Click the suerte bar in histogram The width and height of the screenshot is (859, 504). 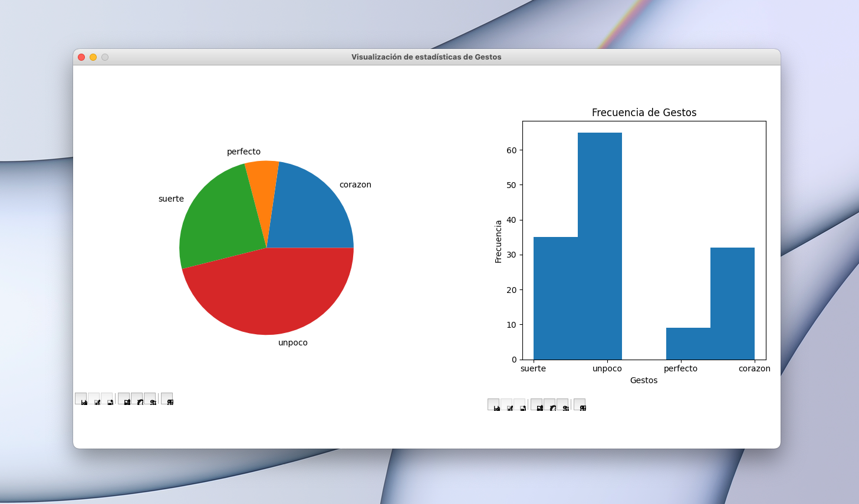point(555,298)
